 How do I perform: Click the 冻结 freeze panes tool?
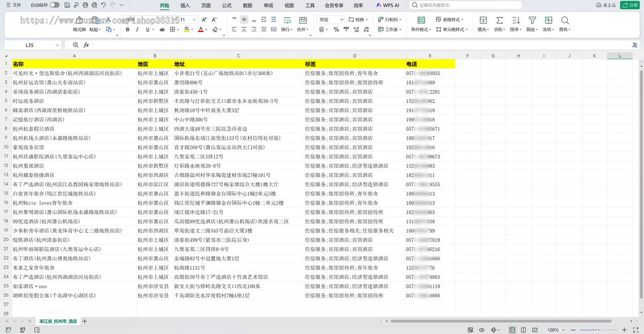pos(548,24)
